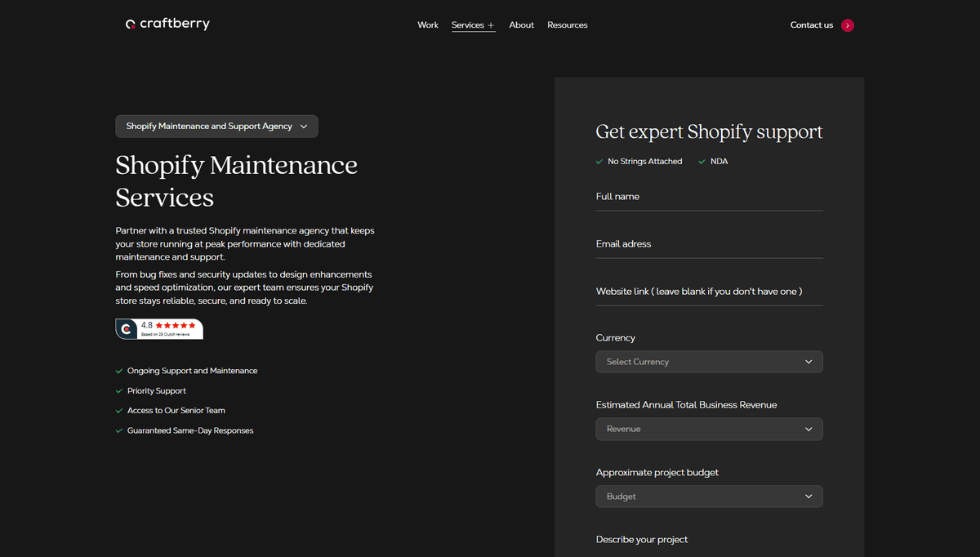This screenshot has height=557, width=980.
Task: Open the Resources menu item
Action: pos(568,25)
